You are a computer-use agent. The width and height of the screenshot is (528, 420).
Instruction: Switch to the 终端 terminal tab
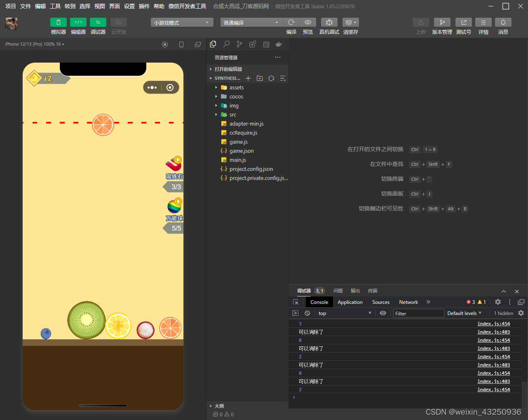(x=373, y=291)
